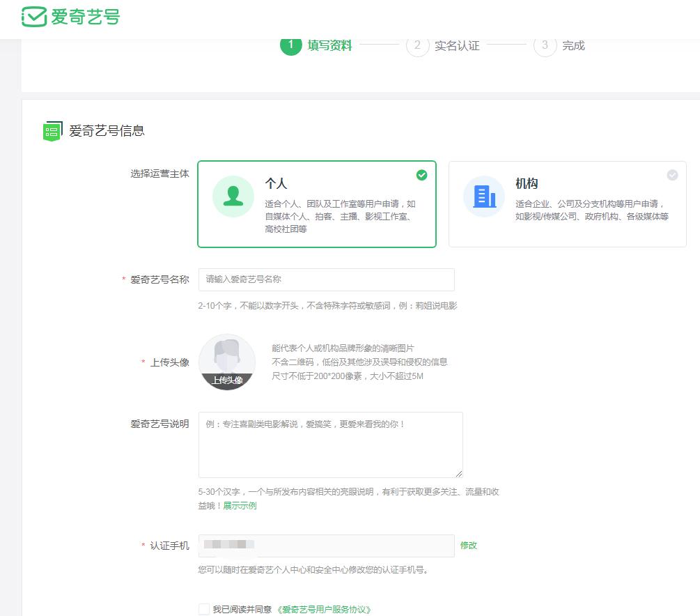Image resolution: width=700 pixels, height=616 pixels.
Task: Open the 爱奇艺号用户服务协议 agreement
Action: [x=323, y=608]
